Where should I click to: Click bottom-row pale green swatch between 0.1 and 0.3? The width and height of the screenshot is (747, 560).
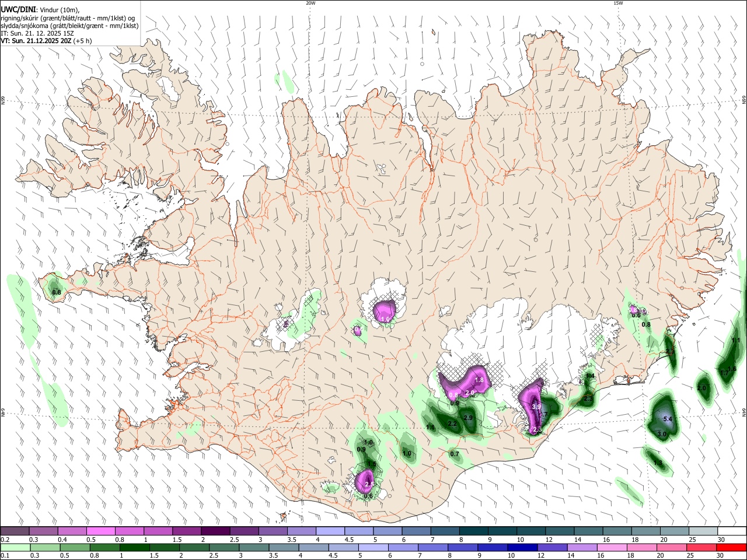15,547
